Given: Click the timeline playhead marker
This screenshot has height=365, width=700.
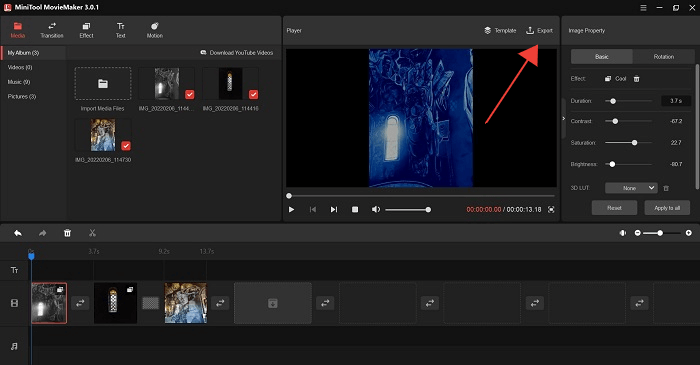Looking at the screenshot, I should [31, 255].
